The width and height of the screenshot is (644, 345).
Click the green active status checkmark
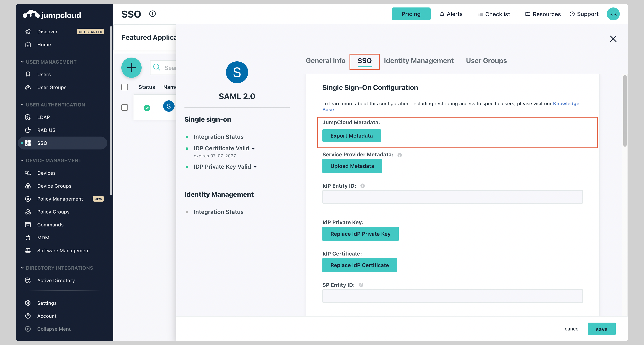(x=147, y=108)
